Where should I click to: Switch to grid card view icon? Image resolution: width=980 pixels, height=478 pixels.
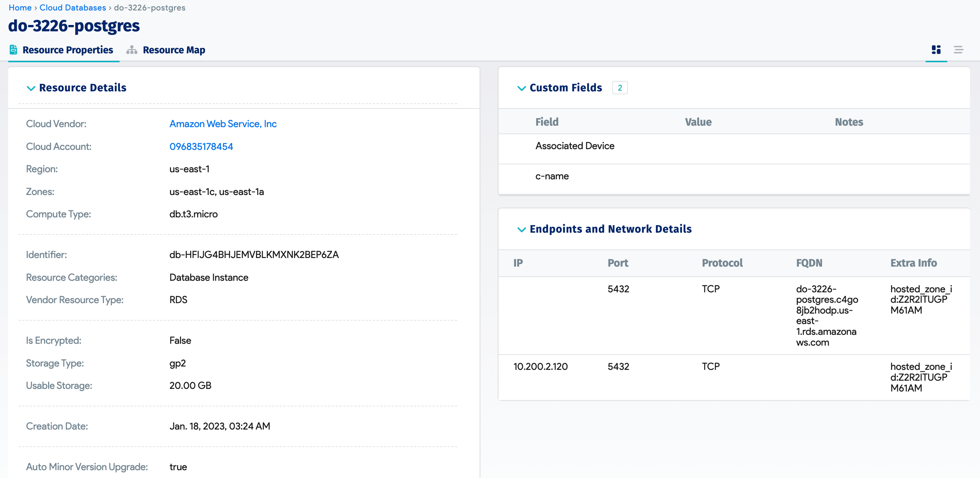pyautogui.click(x=936, y=50)
